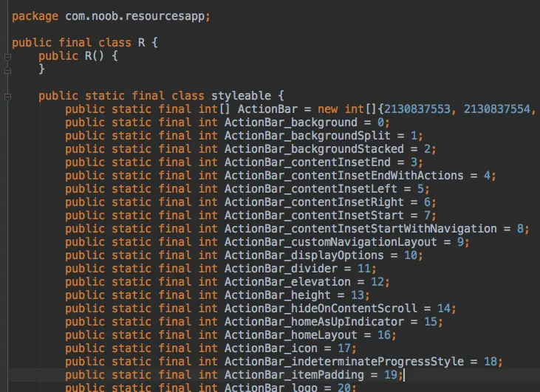540x392 pixels.
Task: Click the identifier ActionBar_elevation
Action: [x=287, y=282]
